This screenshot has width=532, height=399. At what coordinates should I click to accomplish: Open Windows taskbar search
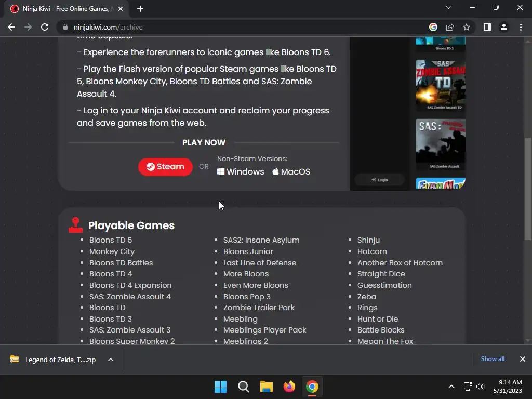243,387
